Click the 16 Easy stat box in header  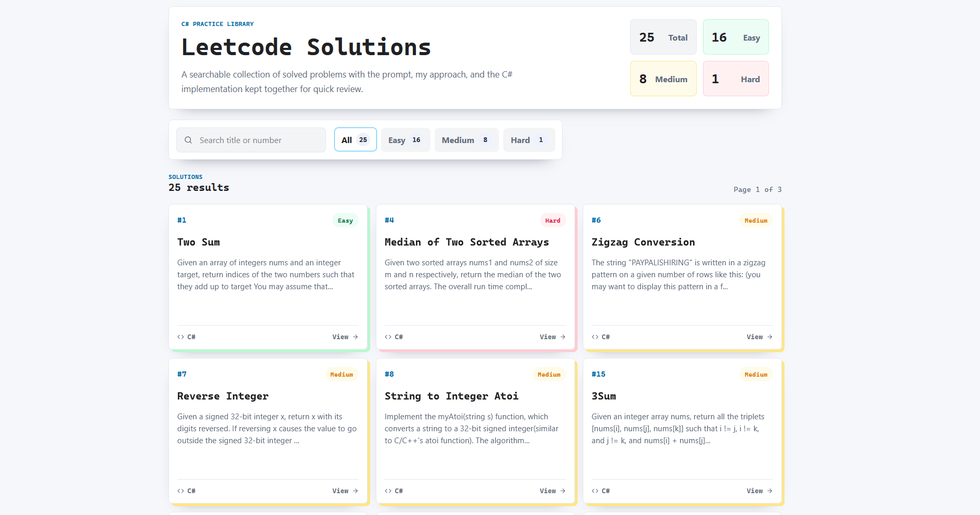[x=736, y=37]
